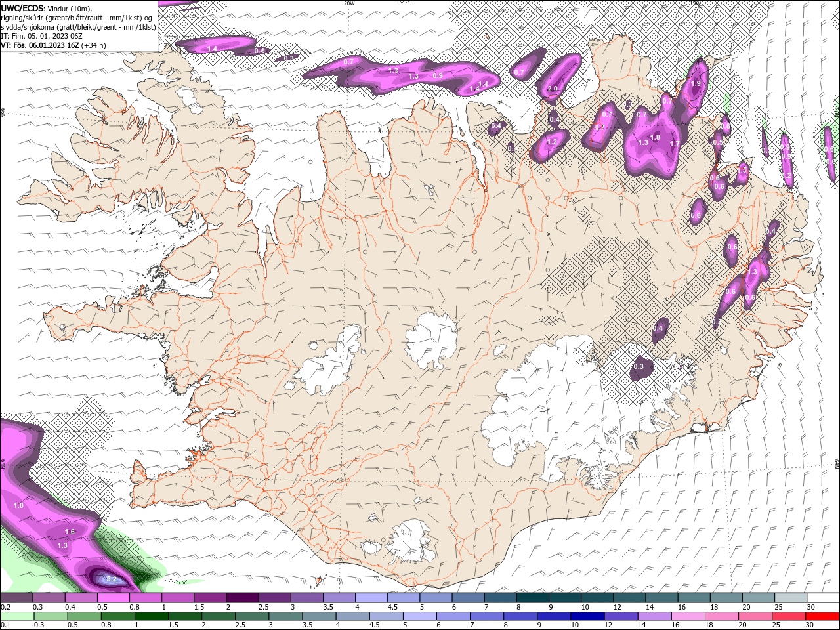Screen dimensions: 840x630
Task: Click the 20W longitude label
Action: (349, 3)
